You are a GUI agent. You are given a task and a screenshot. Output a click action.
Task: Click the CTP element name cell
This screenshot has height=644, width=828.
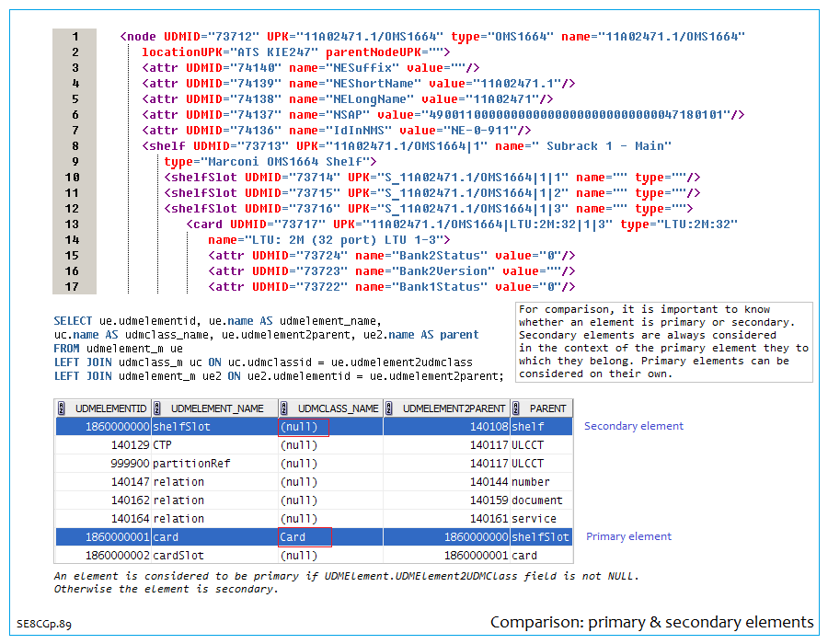pos(164,445)
